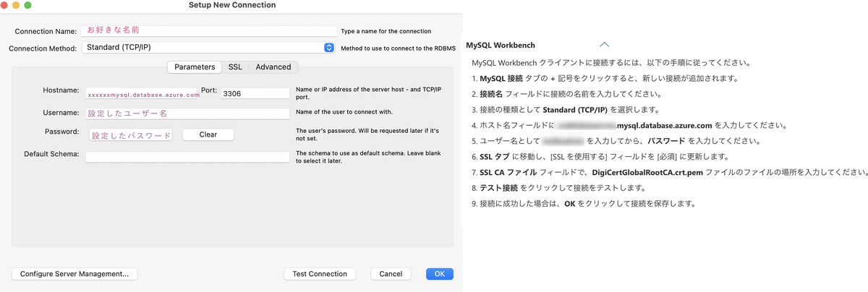Maximize the window with the green button

tap(28, 5)
